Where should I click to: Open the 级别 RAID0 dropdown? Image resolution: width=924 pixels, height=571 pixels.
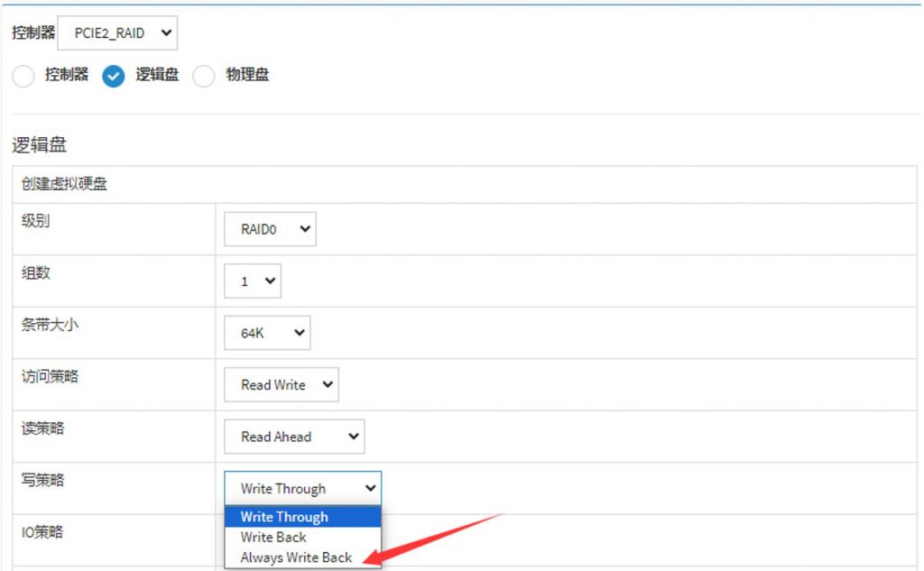pyautogui.click(x=270, y=229)
